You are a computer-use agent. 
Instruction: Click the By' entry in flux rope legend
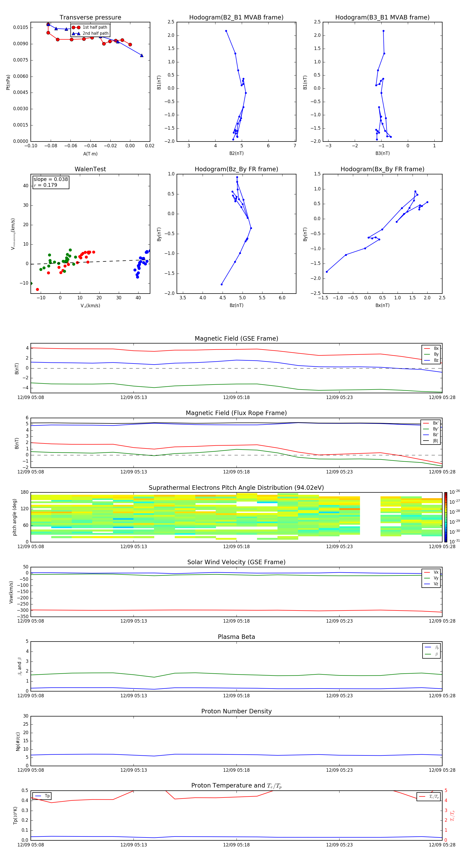click(431, 429)
